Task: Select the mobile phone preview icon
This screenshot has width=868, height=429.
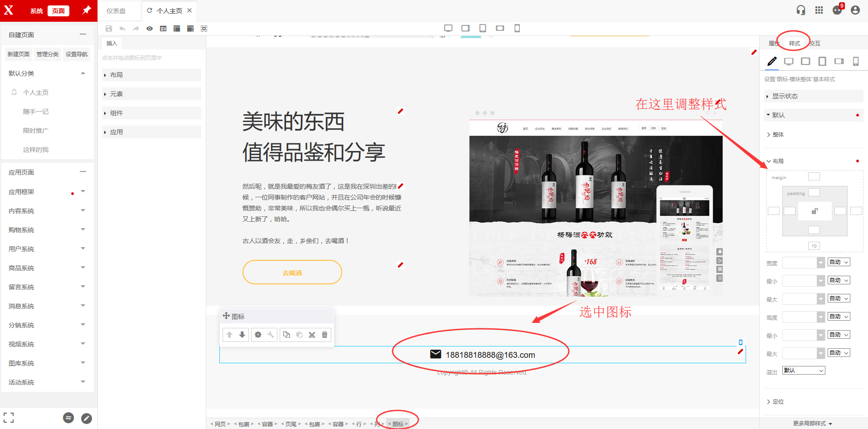Action: (x=517, y=28)
